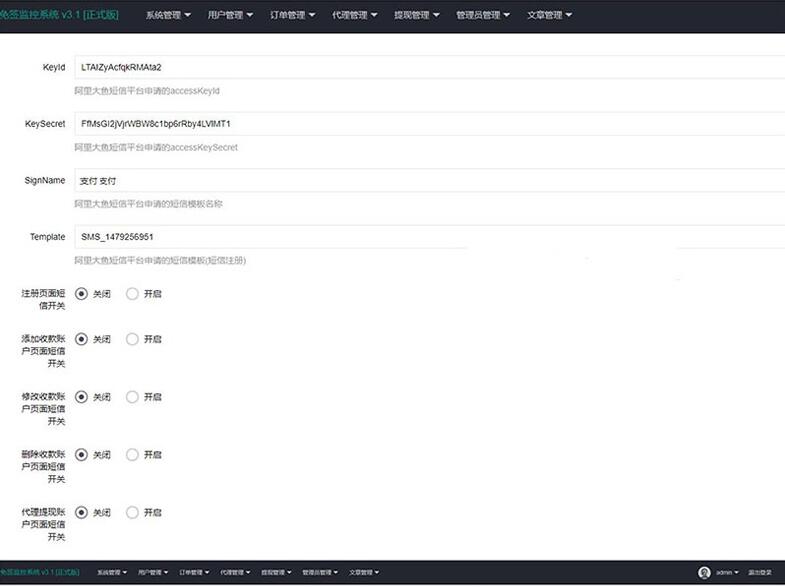Open the 订单管理 dropdown in top navbar

click(x=292, y=15)
